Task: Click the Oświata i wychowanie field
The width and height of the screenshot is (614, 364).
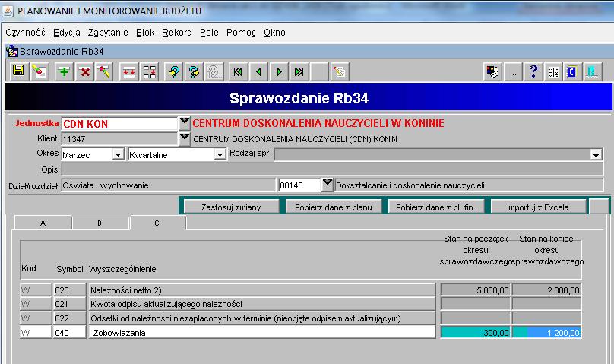Action: click(169, 185)
